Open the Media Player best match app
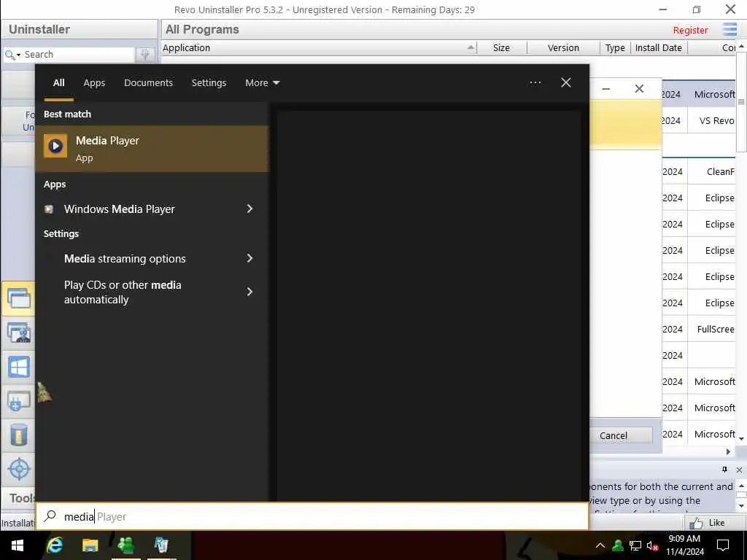Screen dimensions: 747x560 coord(152,149)
